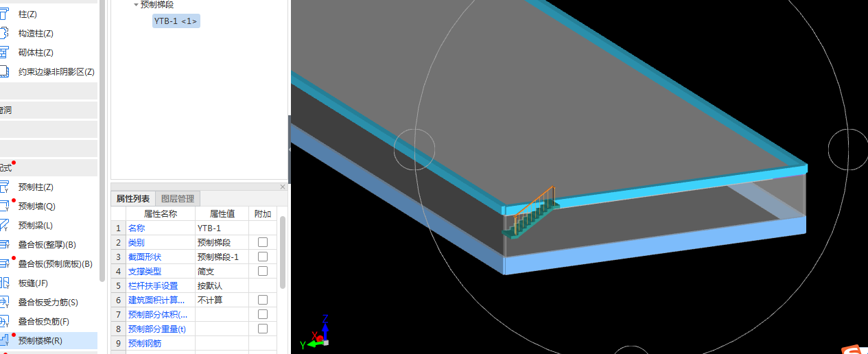Switch to the 属性列表 tab

pos(134,199)
